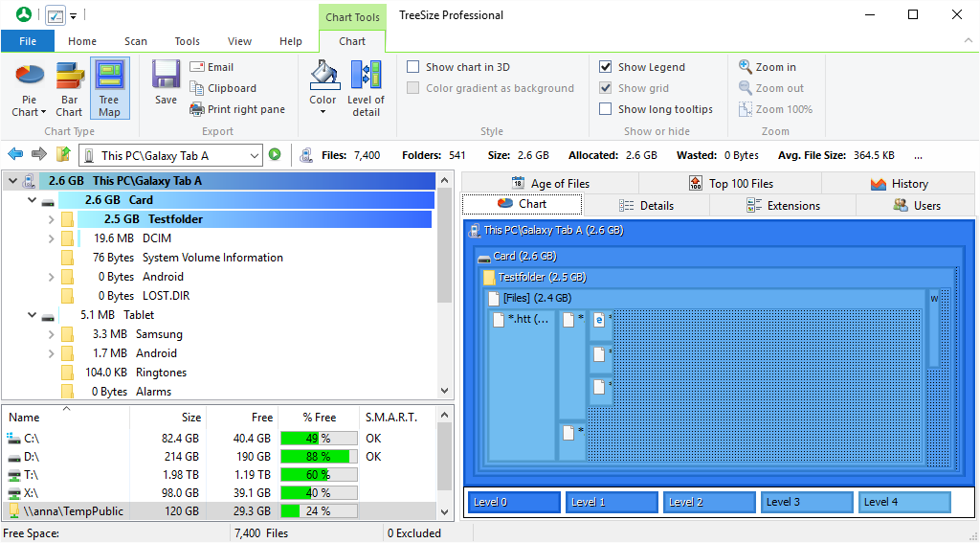980x543 pixels.
Task: Collapse the Tablet tree node
Action: coord(32,315)
